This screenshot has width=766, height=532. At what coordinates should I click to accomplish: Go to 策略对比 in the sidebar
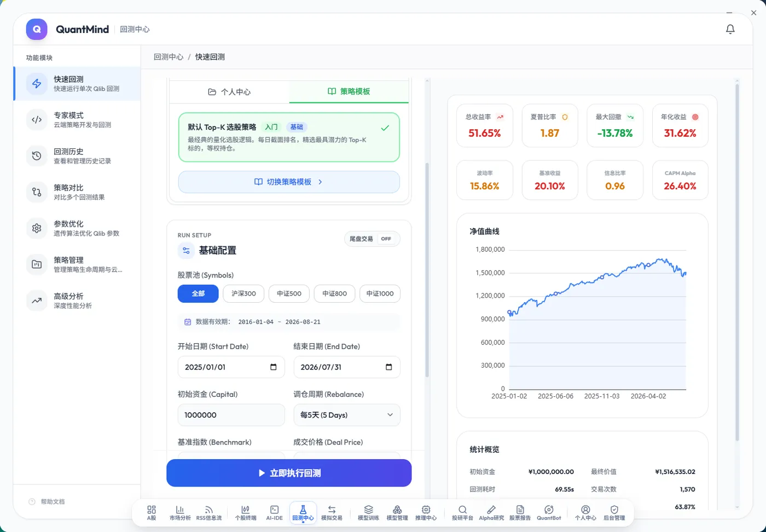click(x=77, y=192)
